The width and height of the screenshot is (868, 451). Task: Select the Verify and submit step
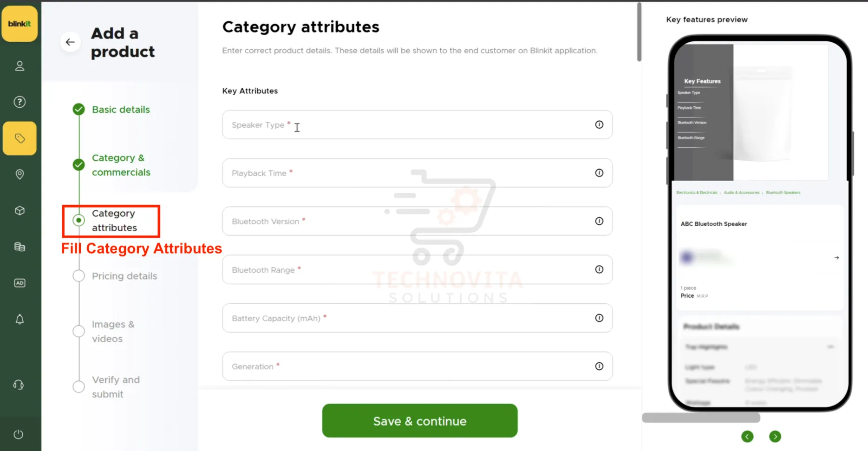78,386
